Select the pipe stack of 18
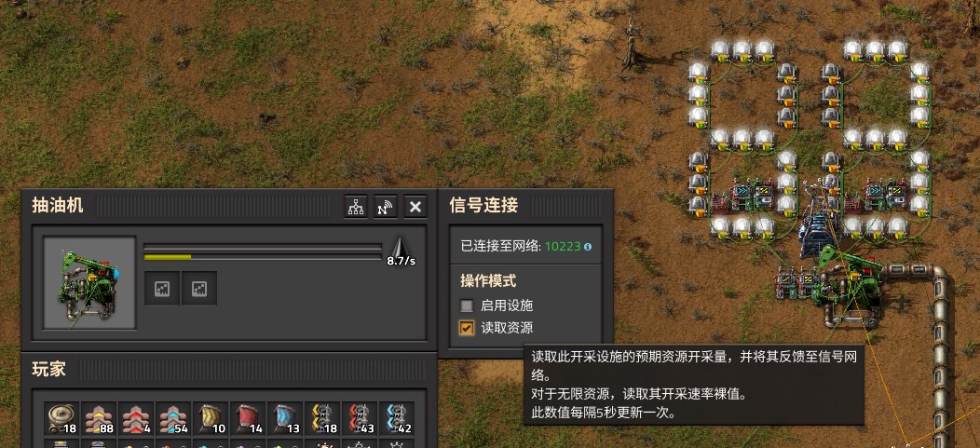The width and height of the screenshot is (980, 448). pos(61,418)
